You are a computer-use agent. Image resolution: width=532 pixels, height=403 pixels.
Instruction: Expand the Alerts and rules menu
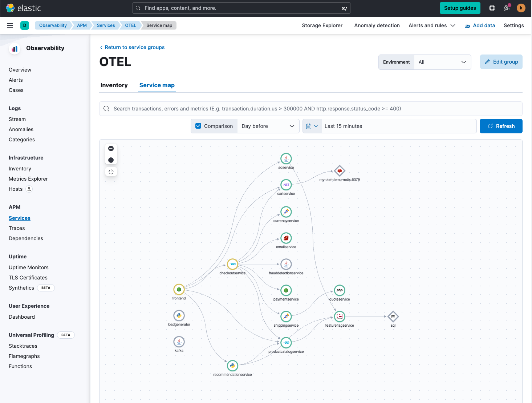431,25
